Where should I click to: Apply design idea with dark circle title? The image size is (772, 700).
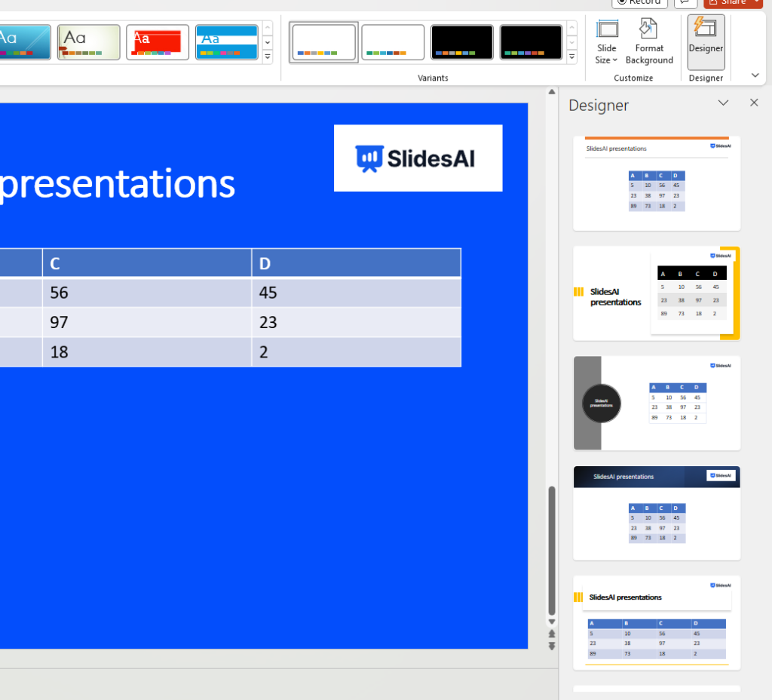tap(657, 403)
